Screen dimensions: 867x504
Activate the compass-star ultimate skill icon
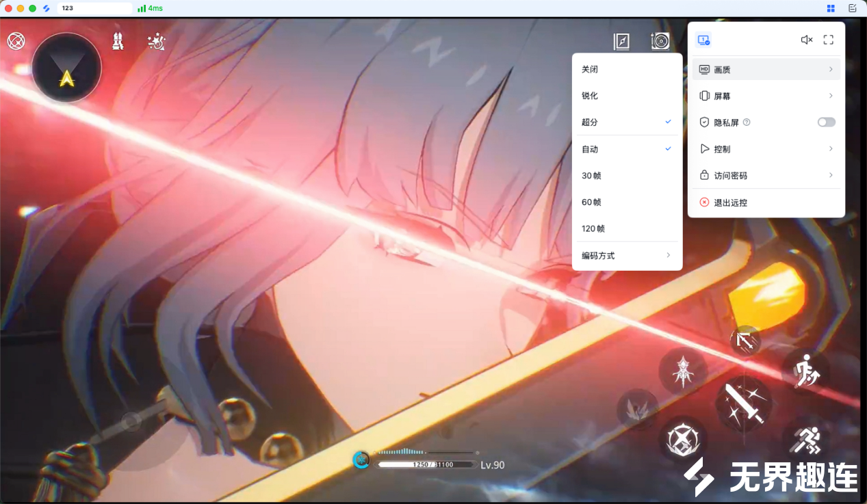pos(682,438)
